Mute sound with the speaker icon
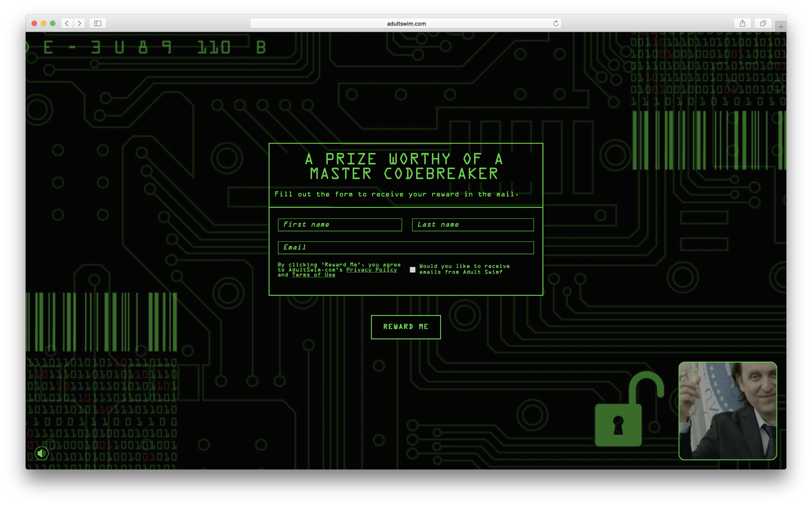This screenshot has height=506, width=812. [42, 453]
